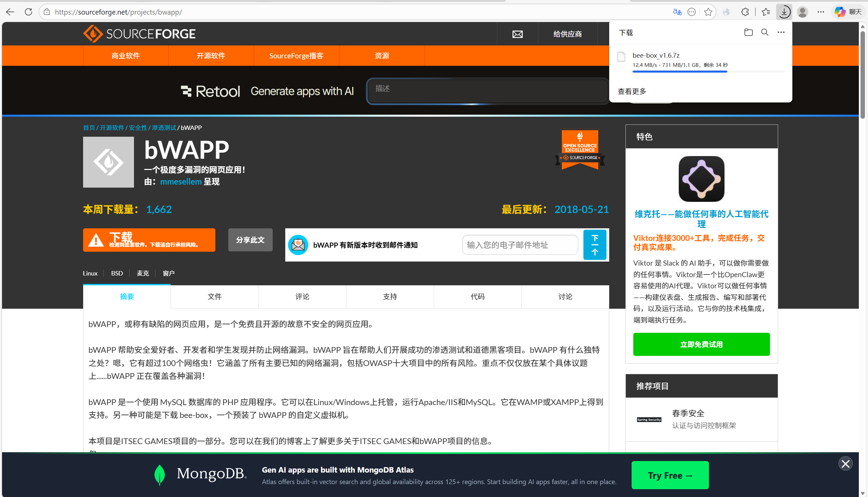Click the 分享此文 share button
Image resolution: width=868 pixels, height=497 pixels.
pyautogui.click(x=250, y=240)
